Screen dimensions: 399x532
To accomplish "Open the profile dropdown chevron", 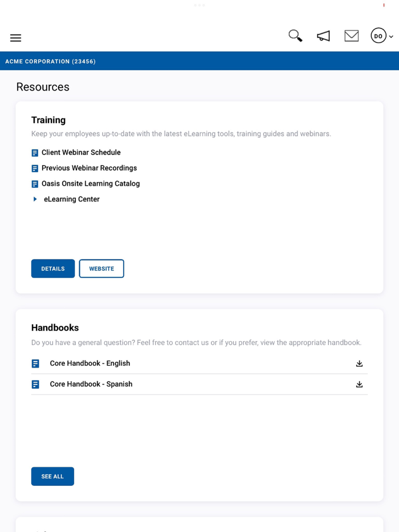I will pyautogui.click(x=390, y=36).
